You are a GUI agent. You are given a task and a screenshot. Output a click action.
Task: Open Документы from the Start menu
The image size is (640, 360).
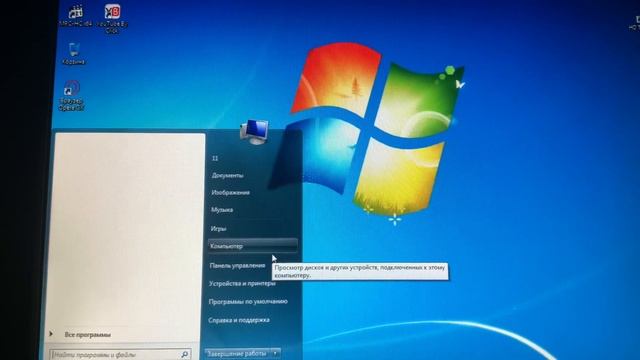coord(227,176)
